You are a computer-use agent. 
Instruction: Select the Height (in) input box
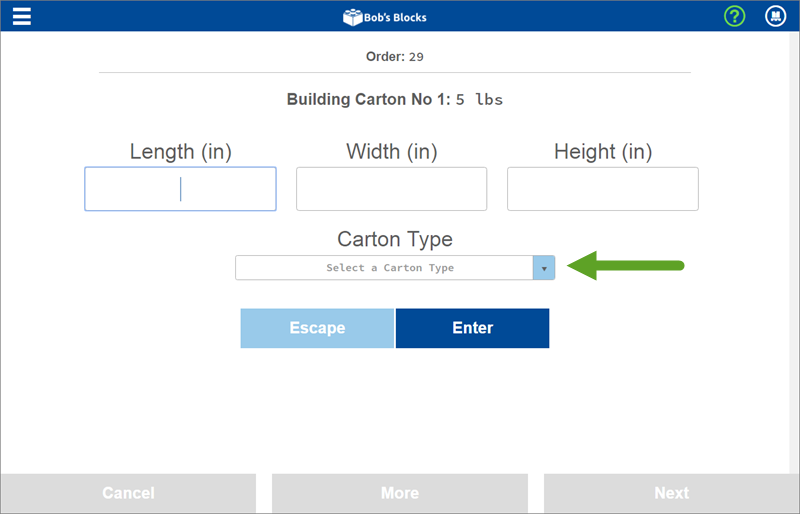point(603,189)
